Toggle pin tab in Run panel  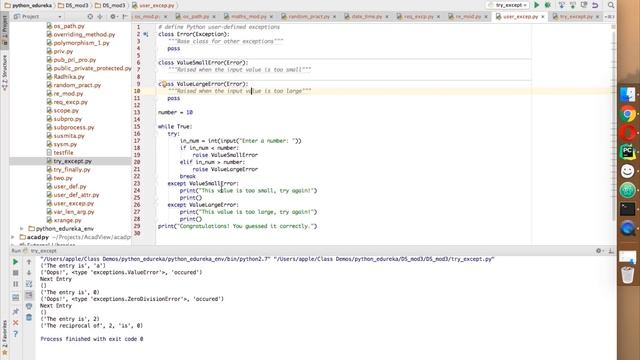point(16,311)
